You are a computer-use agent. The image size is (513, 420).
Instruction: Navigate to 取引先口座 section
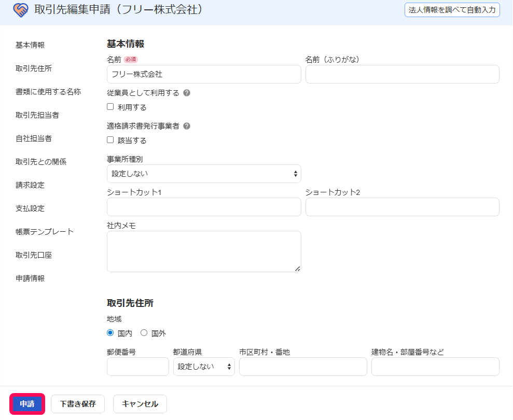34,255
